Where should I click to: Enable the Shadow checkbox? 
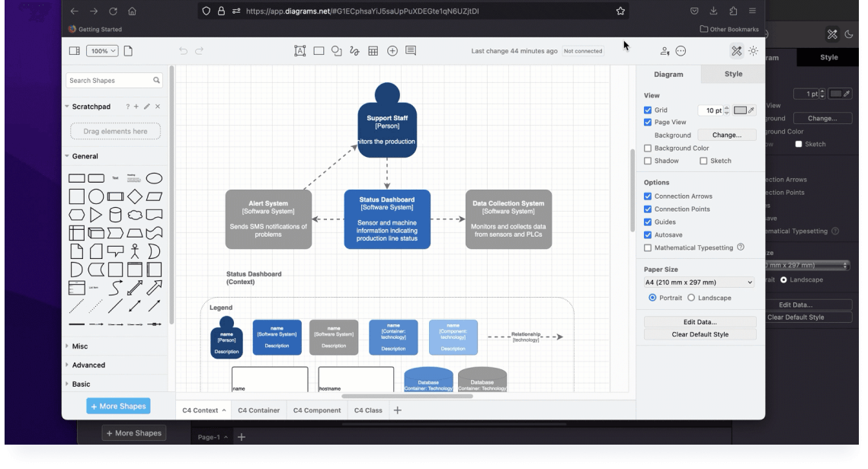click(647, 161)
